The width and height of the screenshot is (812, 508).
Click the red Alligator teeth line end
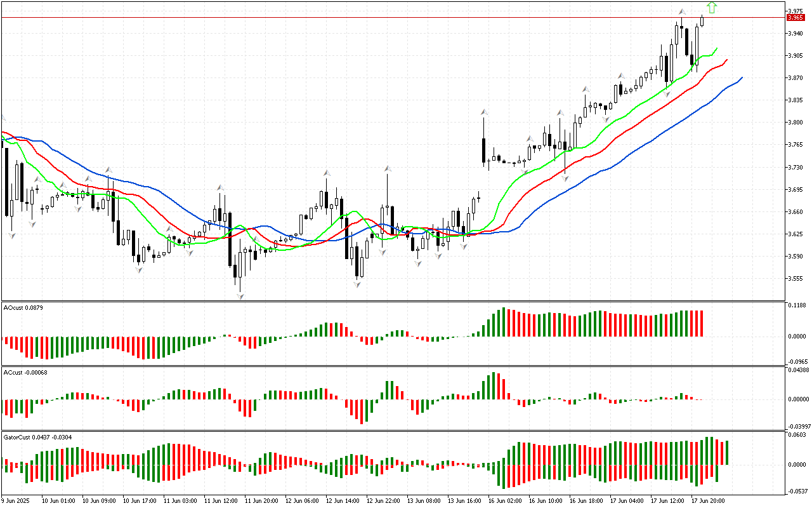726,60
